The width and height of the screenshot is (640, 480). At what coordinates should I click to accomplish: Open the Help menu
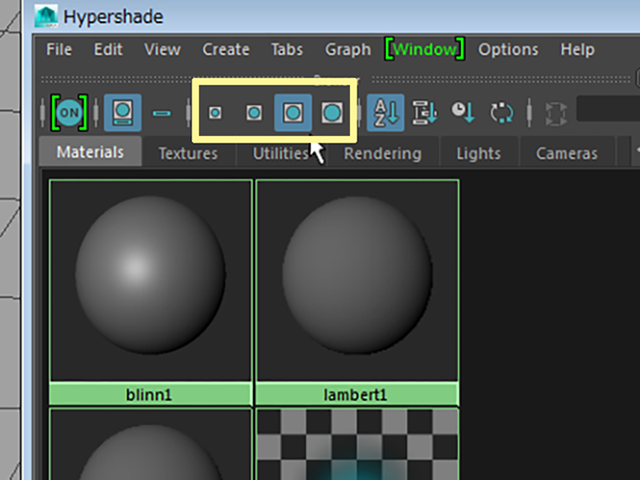click(x=577, y=50)
